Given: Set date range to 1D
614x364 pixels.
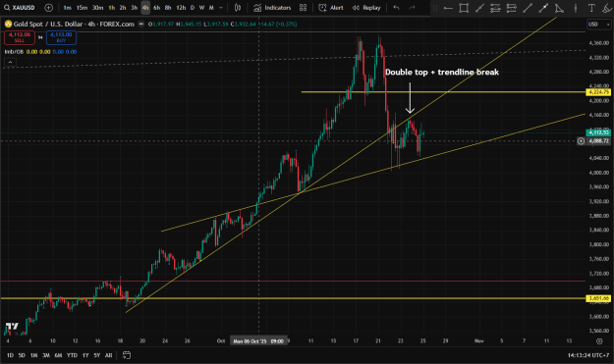Looking at the screenshot, I should click(10, 355).
